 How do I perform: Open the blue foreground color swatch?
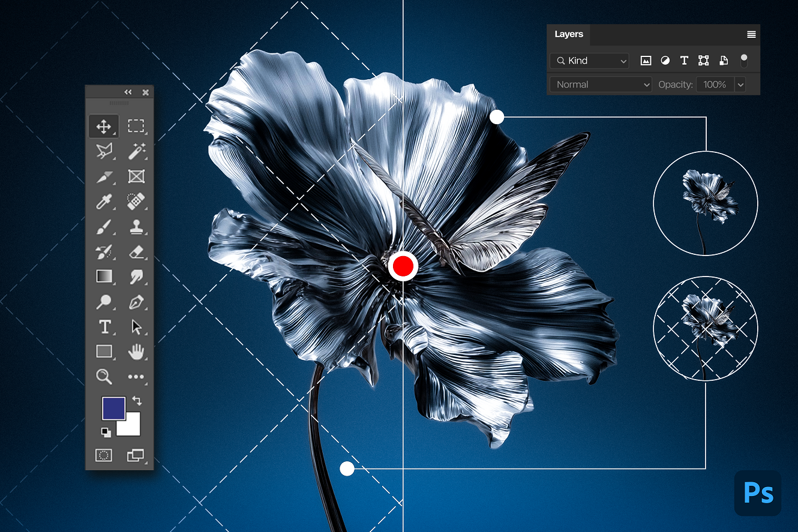pos(113,408)
